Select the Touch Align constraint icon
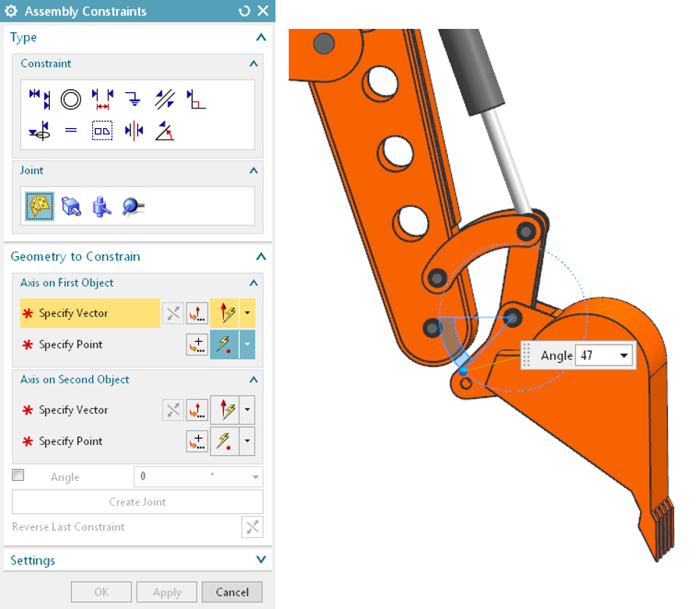The image size is (700, 609). click(39, 99)
